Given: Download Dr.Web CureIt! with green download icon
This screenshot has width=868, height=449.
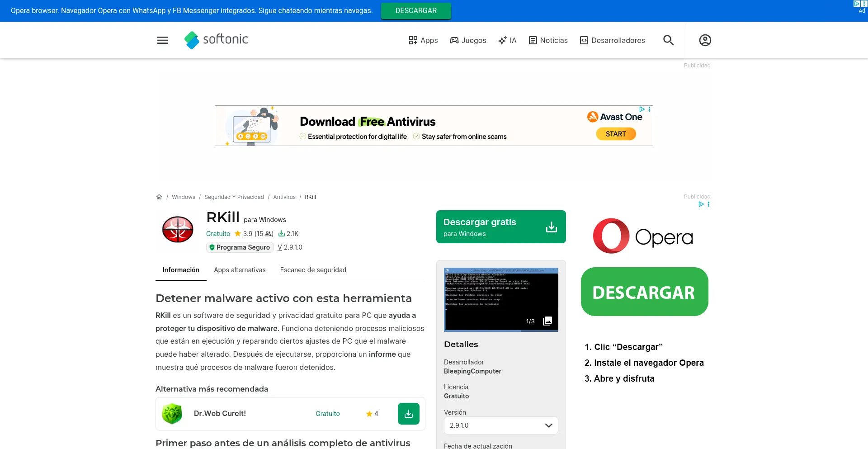Looking at the screenshot, I should pyautogui.click(x=409, y=414).
